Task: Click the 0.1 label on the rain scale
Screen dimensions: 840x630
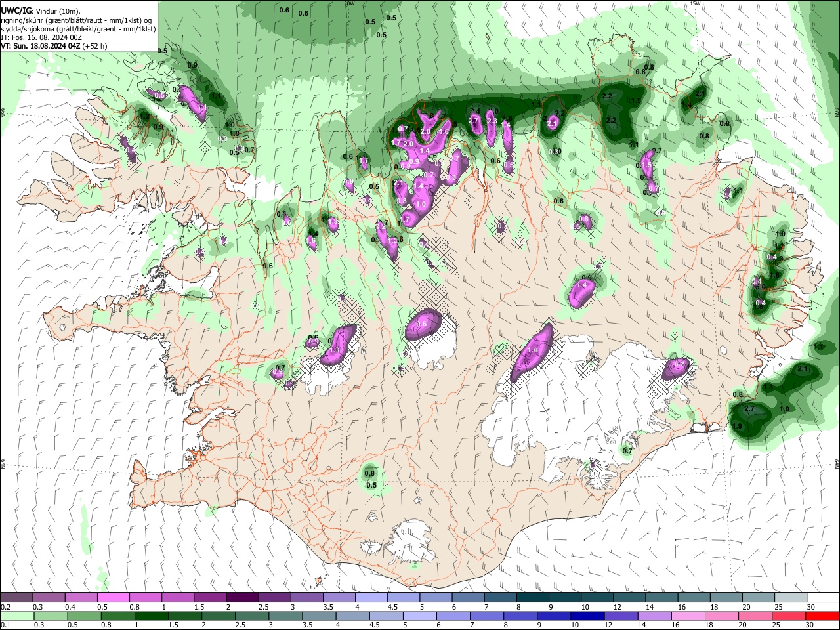Action: pyautogui.click(x=5, y=625)
